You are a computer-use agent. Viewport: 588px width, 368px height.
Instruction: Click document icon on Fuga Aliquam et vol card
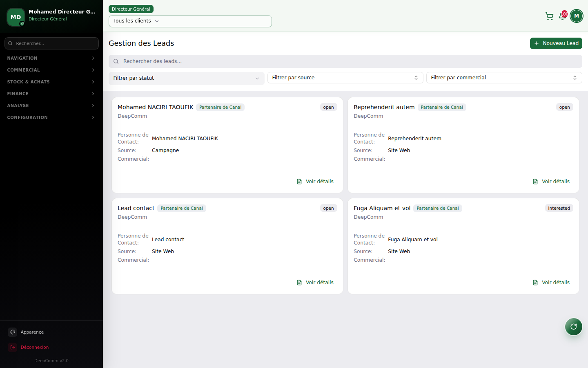pyautogui.click(x=535, y=283)
